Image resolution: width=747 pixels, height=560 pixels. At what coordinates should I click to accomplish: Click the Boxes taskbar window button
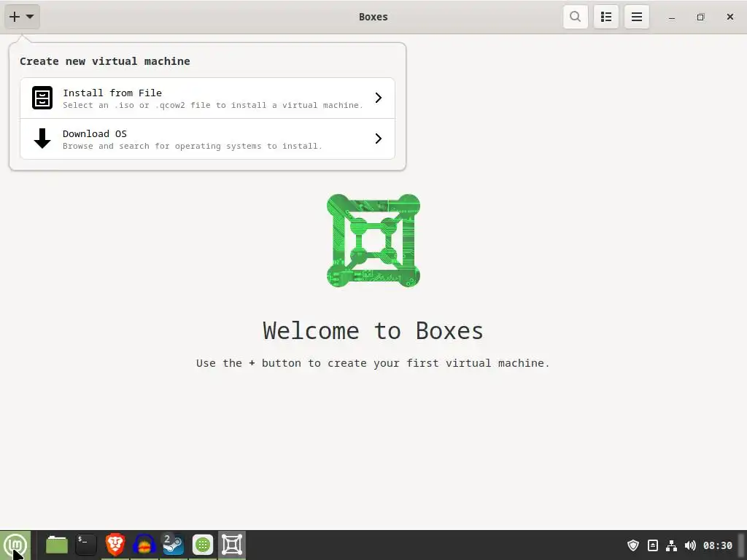tap(232, 545)
